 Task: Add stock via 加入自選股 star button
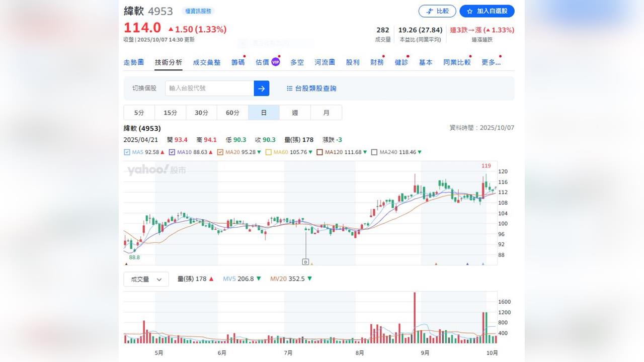pos(487,11)
